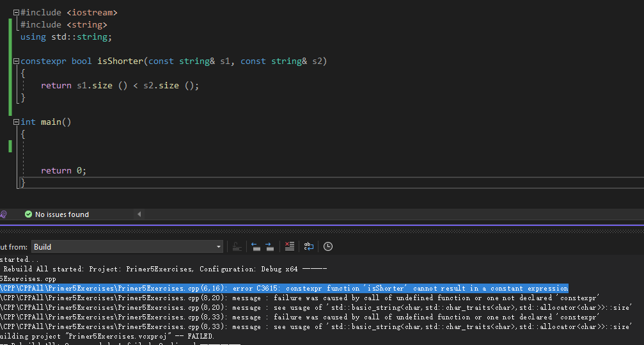This screenshot has height=345, width=644.
Task: Click the purple code health indicator icon
Action: click(3, 214)
